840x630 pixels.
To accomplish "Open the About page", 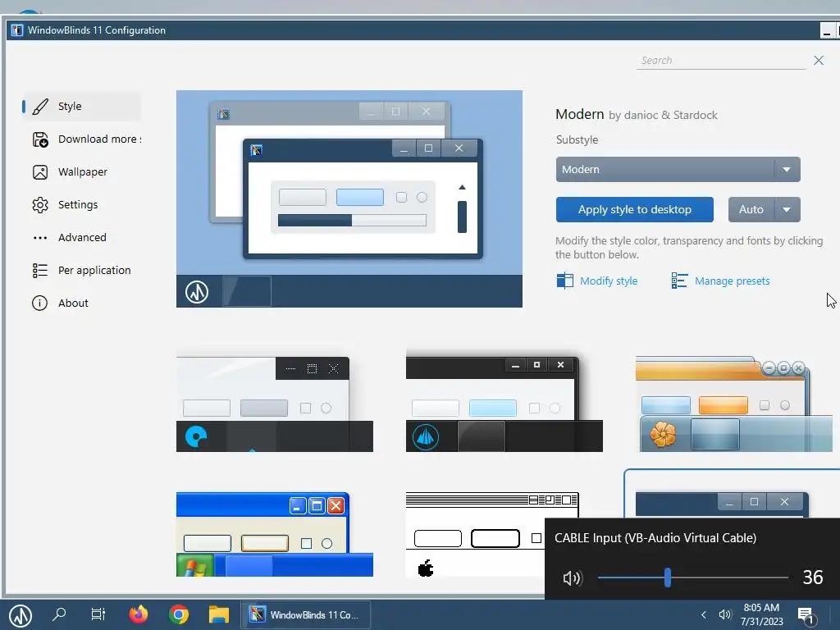I will [81, 304].
